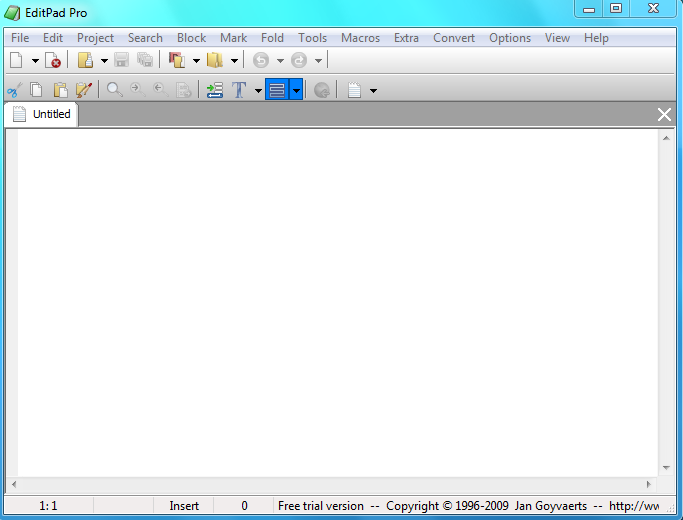Open the Mark menu

(233, 38)
